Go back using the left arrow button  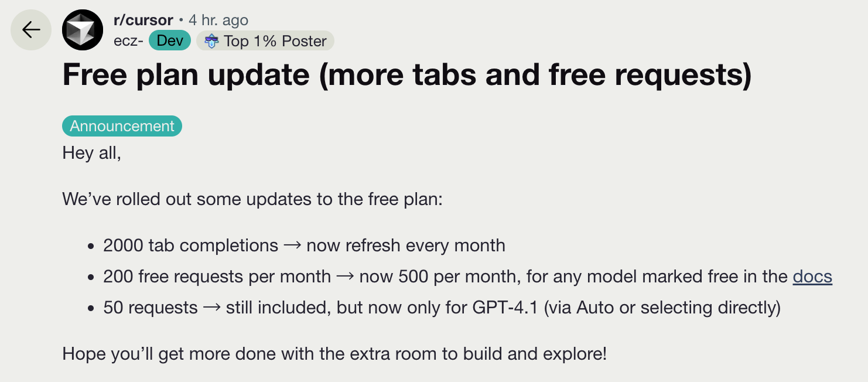pos(30,30)
